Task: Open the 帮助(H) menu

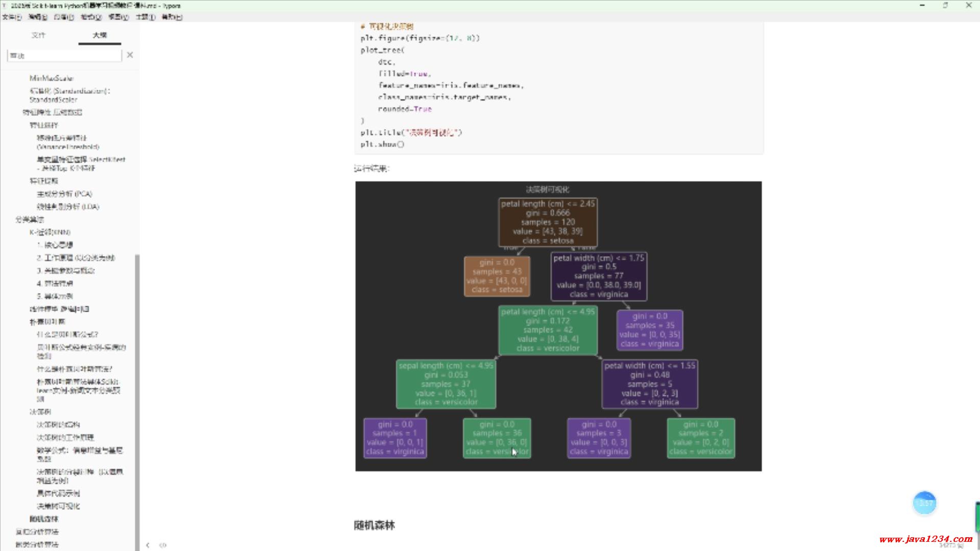Action: (171, 17)
